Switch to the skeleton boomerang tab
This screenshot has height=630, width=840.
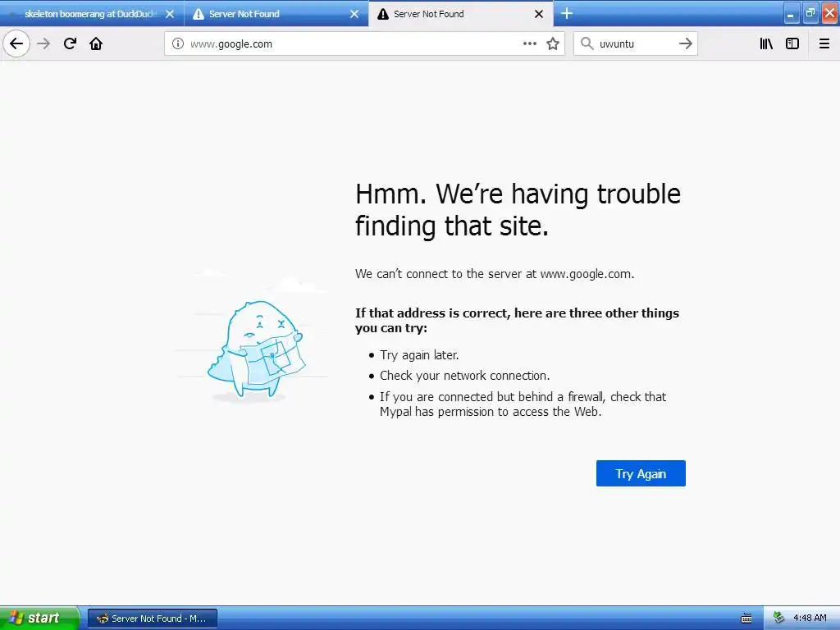(92, 14)
